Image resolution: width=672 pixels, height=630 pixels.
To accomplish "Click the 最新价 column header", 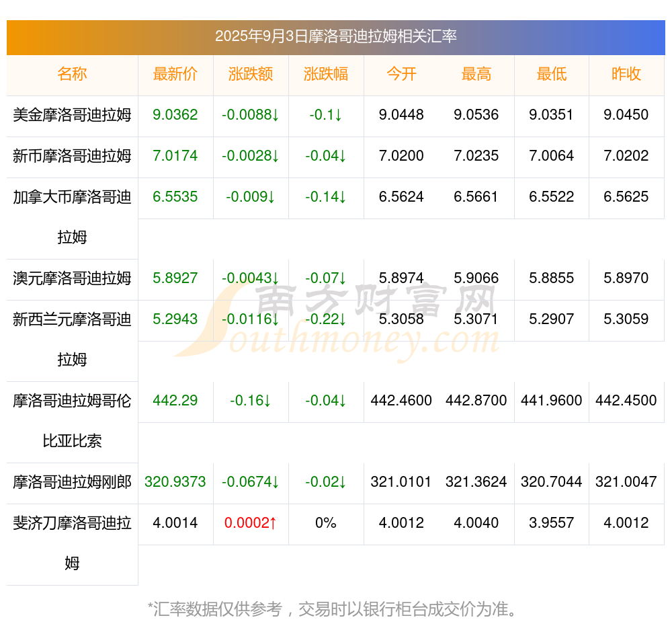I will [x=175, y=74].
